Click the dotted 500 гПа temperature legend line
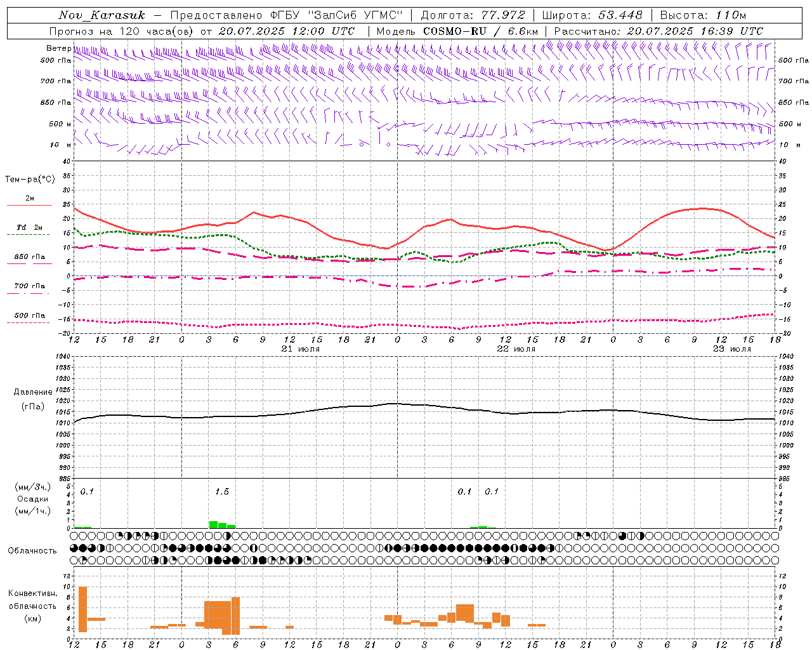812x650 pixels. (28, 323)
